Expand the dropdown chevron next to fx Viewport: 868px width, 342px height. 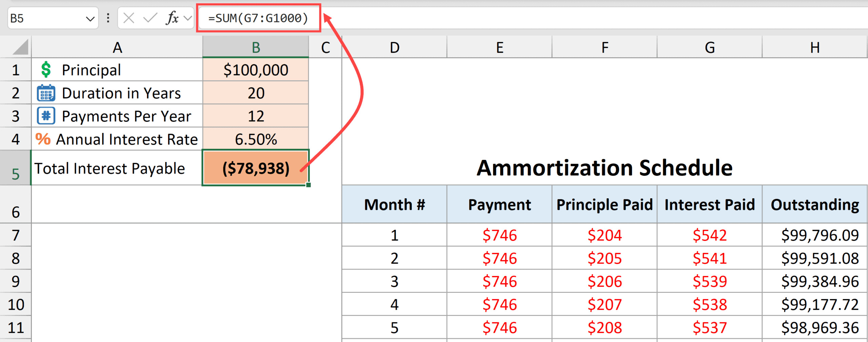pos(188,18)
